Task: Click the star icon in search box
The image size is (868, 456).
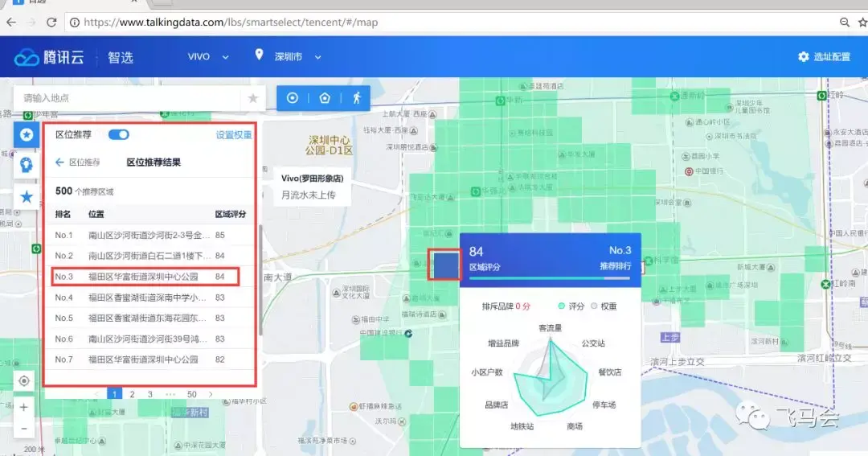Action: 253,98
